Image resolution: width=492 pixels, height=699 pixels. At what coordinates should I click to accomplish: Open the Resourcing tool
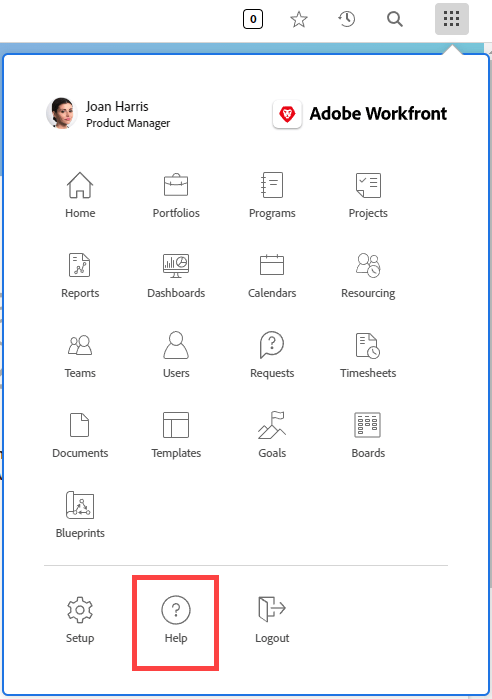tap(368, 275)
